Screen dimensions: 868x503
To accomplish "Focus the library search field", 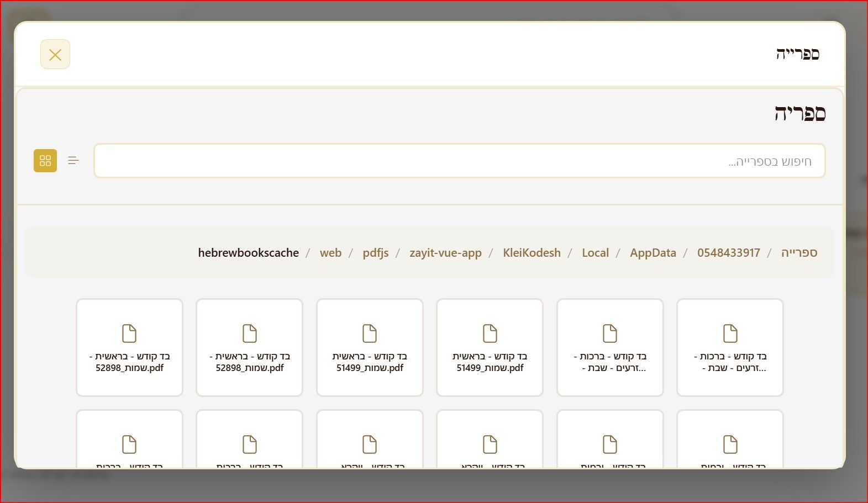I will click(x=460, y=161).
